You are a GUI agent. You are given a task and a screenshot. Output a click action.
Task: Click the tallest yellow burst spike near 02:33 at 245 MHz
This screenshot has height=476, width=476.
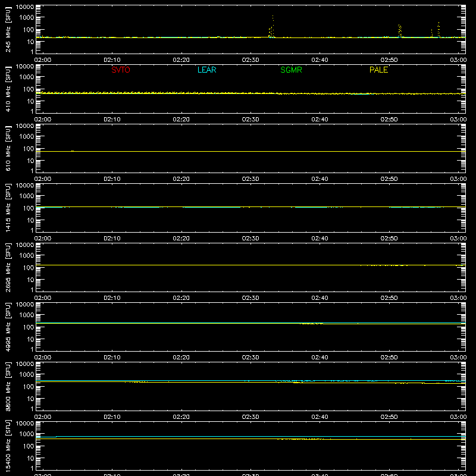(273, 26)
